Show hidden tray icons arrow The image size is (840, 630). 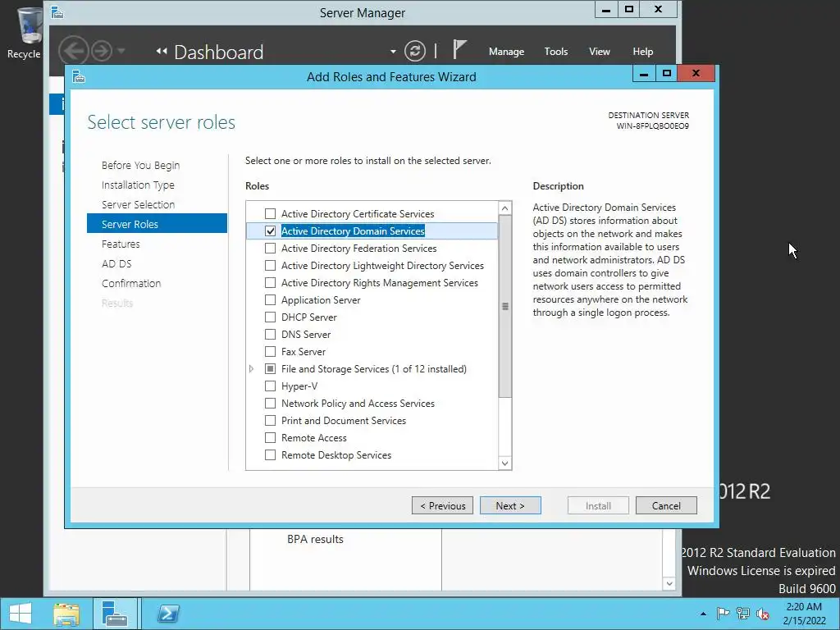(x=703, y=614)
